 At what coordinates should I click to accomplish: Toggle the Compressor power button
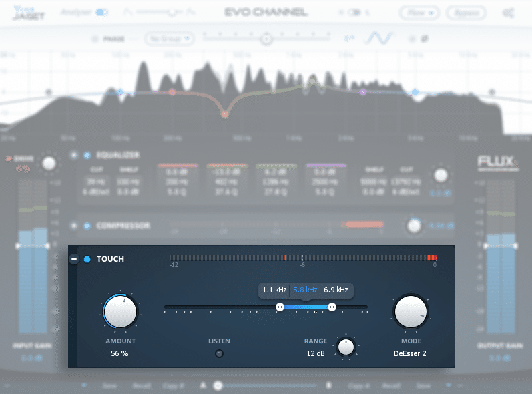click(x=87, y=226)
